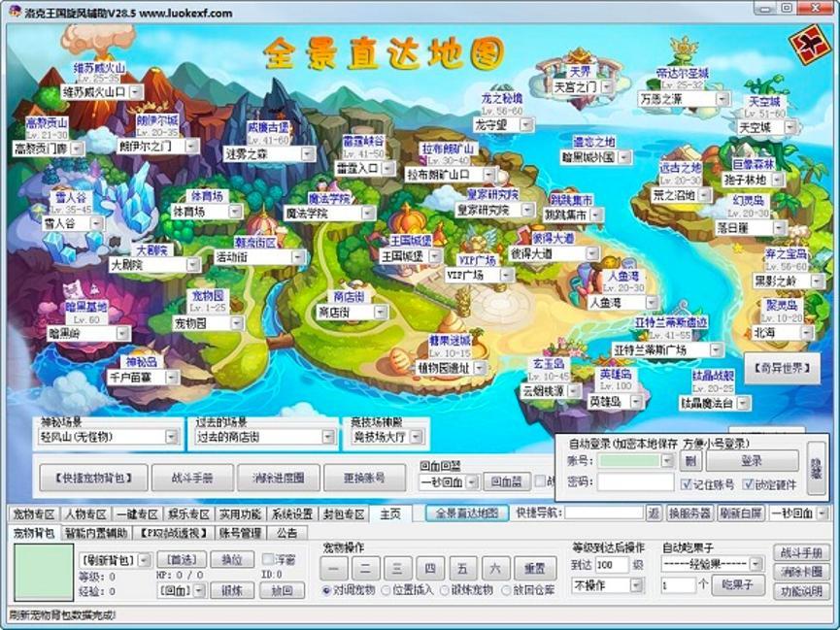Toggle the 记住账号 checkbox

[x=687, y=484]
